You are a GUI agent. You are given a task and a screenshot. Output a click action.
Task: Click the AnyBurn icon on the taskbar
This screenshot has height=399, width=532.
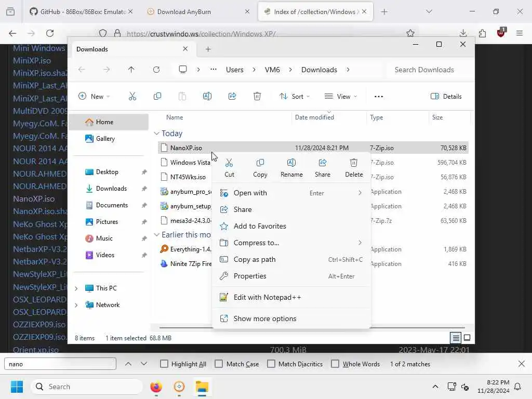[179, 387]
